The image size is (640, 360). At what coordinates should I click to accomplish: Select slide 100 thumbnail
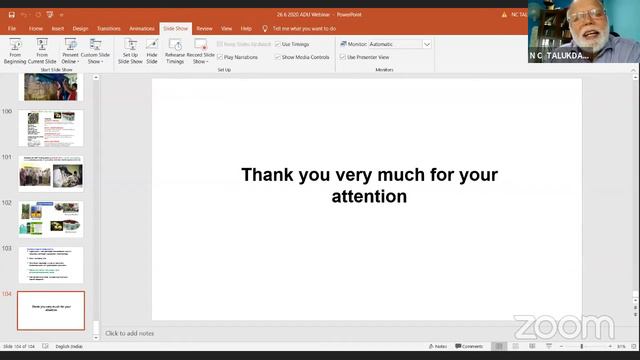[51, 128]
